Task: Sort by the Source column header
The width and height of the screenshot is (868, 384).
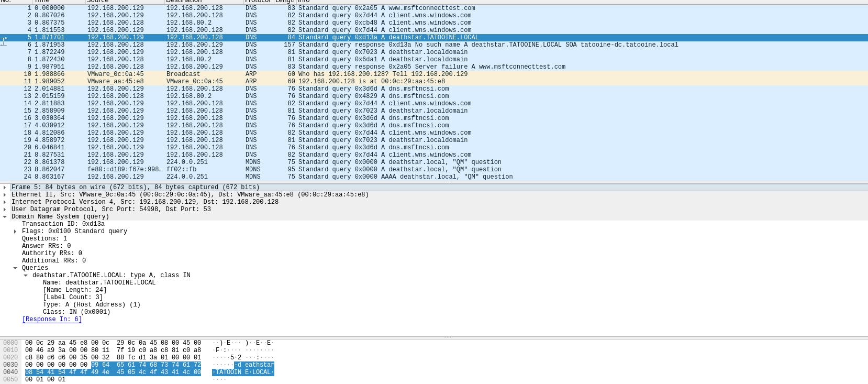Action: [x=125, y=2]
